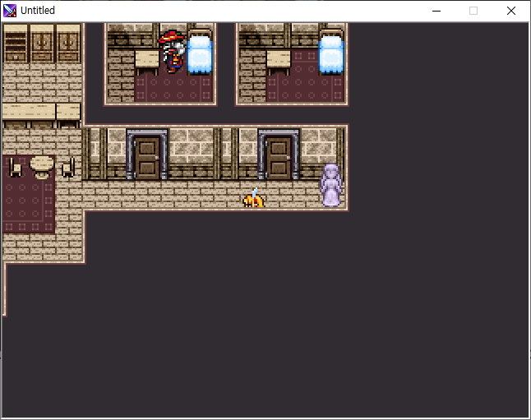Image resolution: width=531 pixels, height=420 pixels.
Task: Click the Untitled window title text
Action: coord(38,11)
